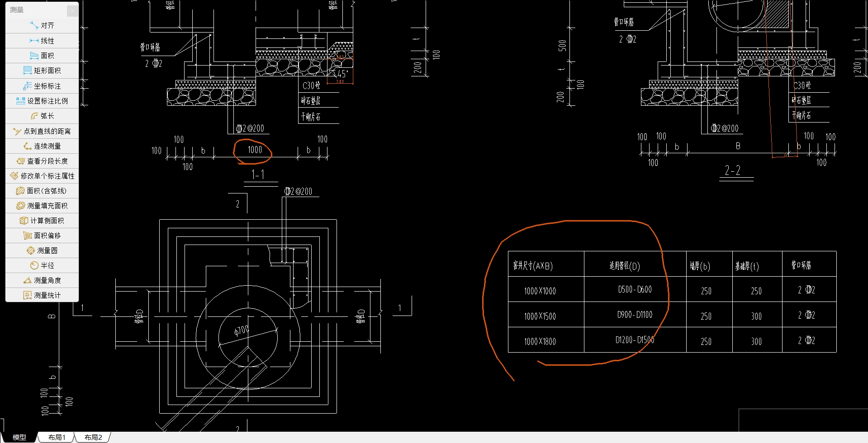Click dimension letter B in section 2-2
Image resolution: width=868 pixels, height=443 pixels.
(x=738, y=146)
